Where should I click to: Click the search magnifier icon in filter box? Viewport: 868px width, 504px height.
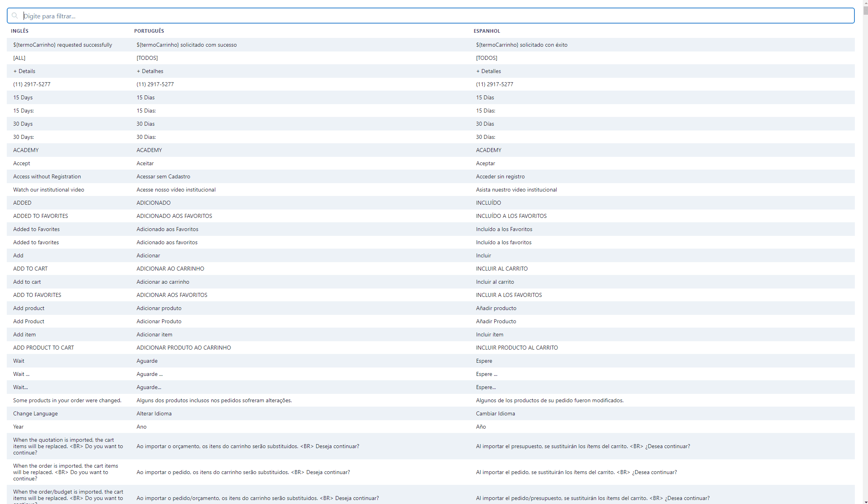click(x=15, y=16)
